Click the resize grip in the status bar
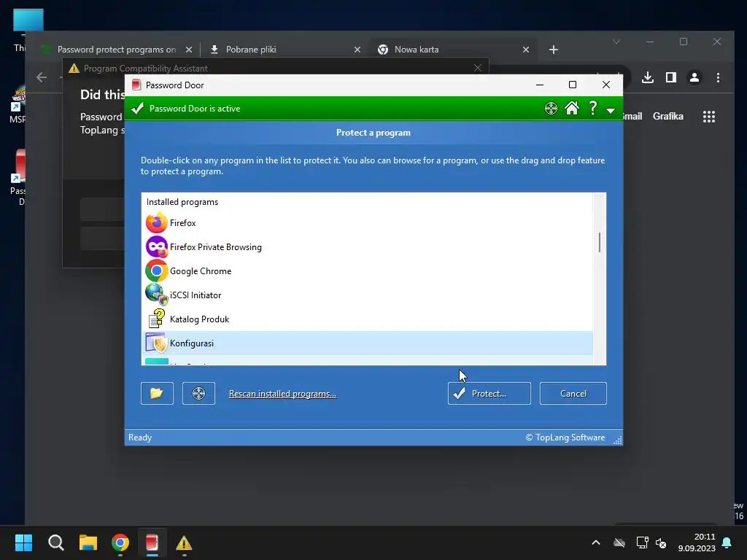Image resolution: width=747 pixels, height=560 pixels. [x=617, y=440]
